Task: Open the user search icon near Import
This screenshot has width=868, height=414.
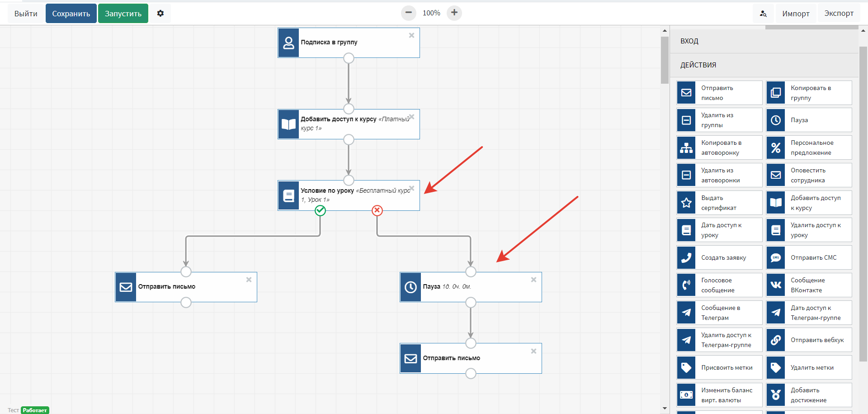Action: (x=763, y=14)
